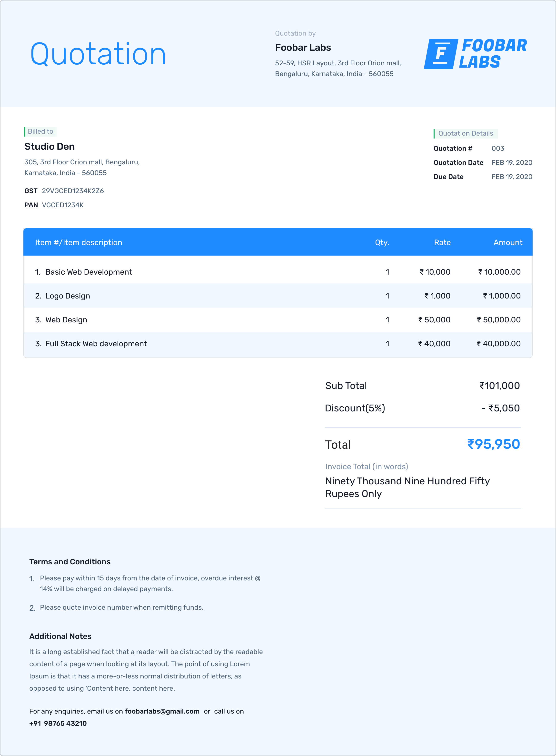This screenshot has height=756, width=556.
Task: Click the Quotation title heading
Action: [x=98, y=54]
